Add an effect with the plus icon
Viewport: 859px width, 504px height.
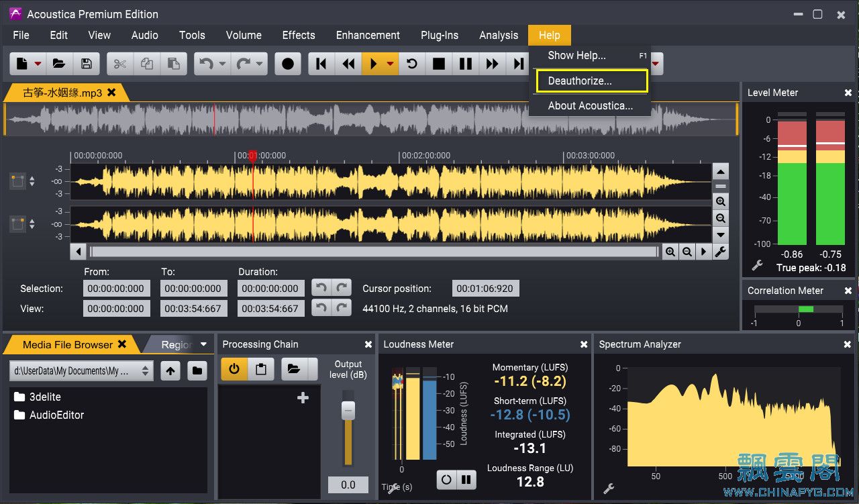pos(303,398)
